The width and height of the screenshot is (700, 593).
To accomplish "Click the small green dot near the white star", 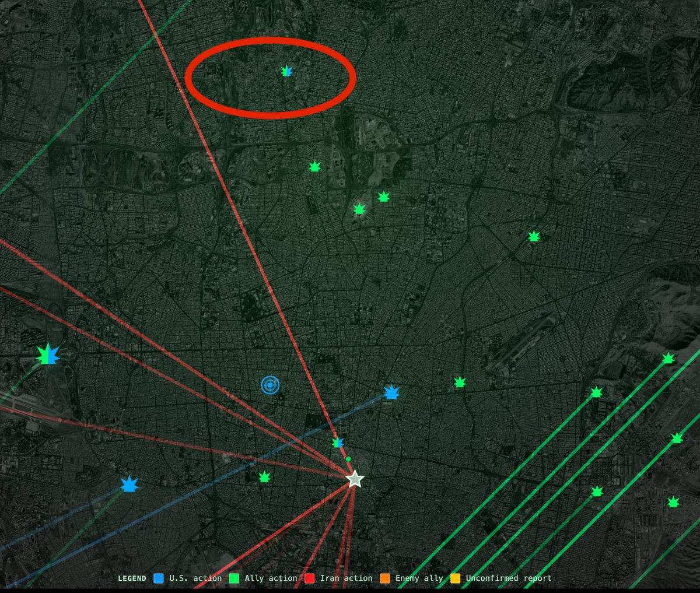I will (348, 459).
